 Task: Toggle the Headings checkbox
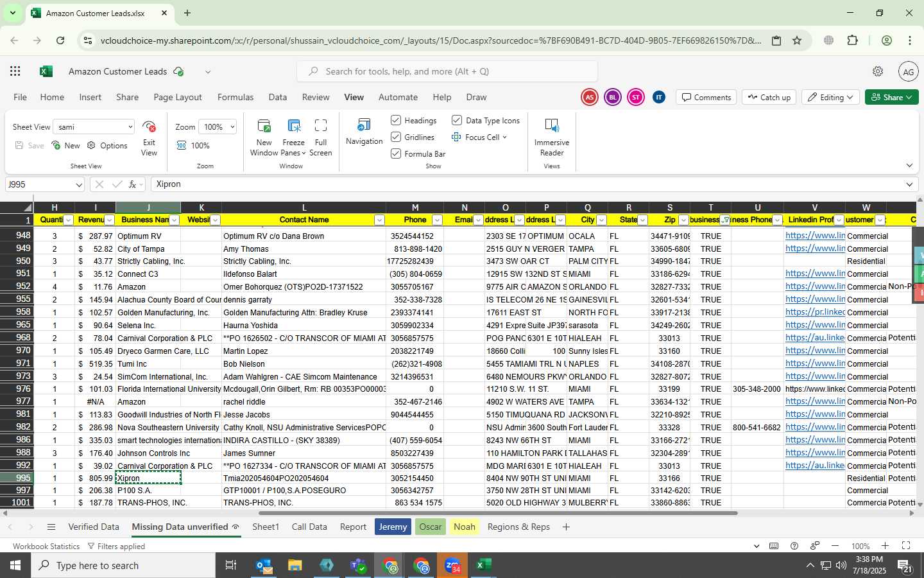pos(396,120)
